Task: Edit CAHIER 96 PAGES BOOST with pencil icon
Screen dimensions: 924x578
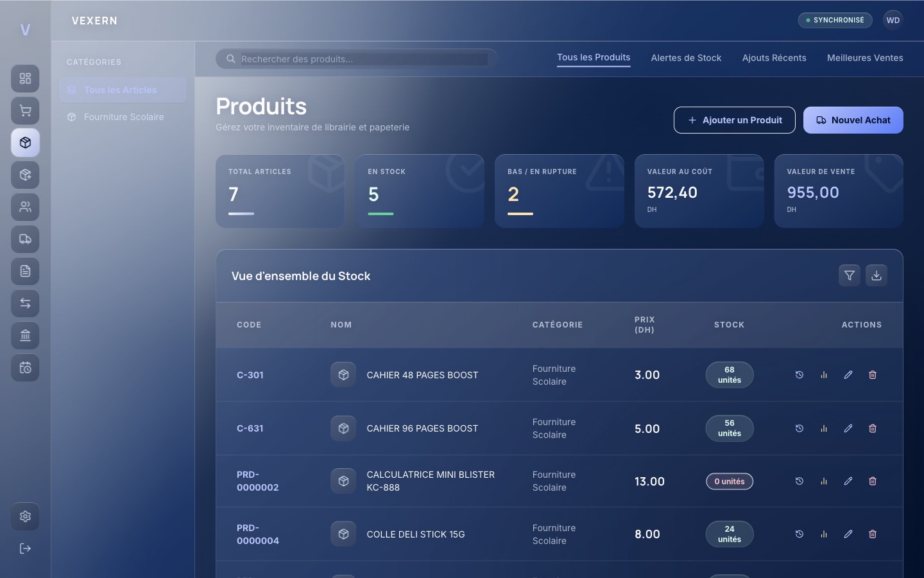Action: 848,428
